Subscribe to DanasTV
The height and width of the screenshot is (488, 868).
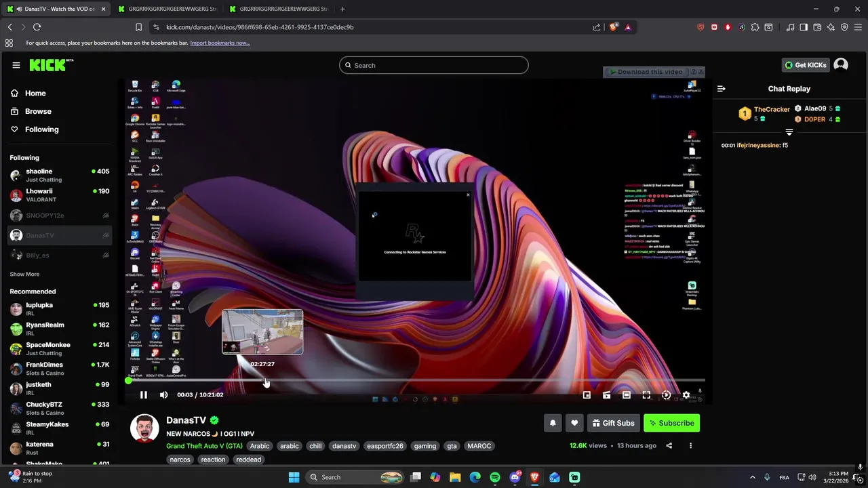click(x=671, y=423)
